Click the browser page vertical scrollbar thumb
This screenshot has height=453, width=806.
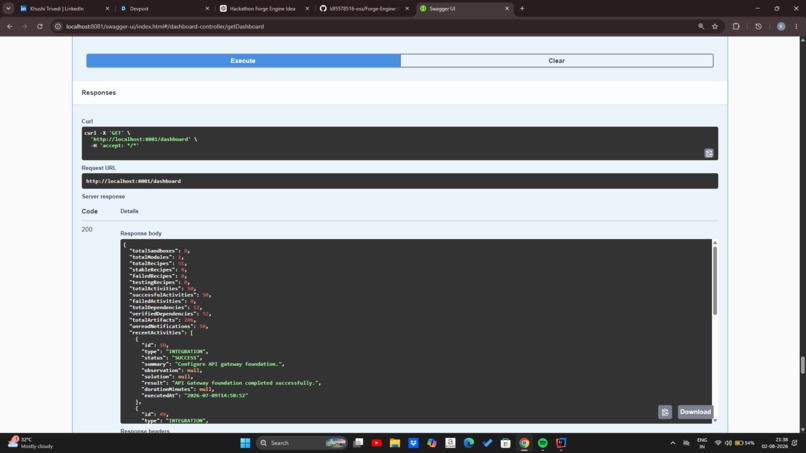pyautogui.click(x=802, y=365)
